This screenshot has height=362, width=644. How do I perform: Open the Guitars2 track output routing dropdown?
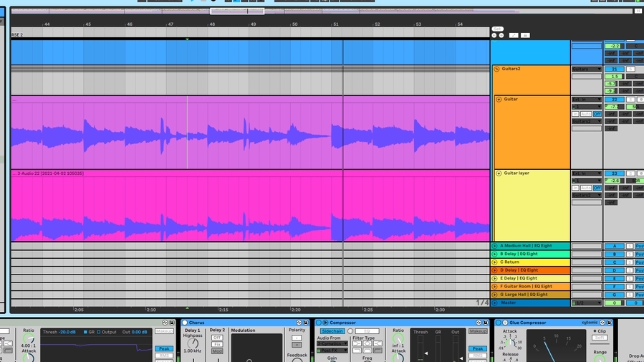coord(587,69)
